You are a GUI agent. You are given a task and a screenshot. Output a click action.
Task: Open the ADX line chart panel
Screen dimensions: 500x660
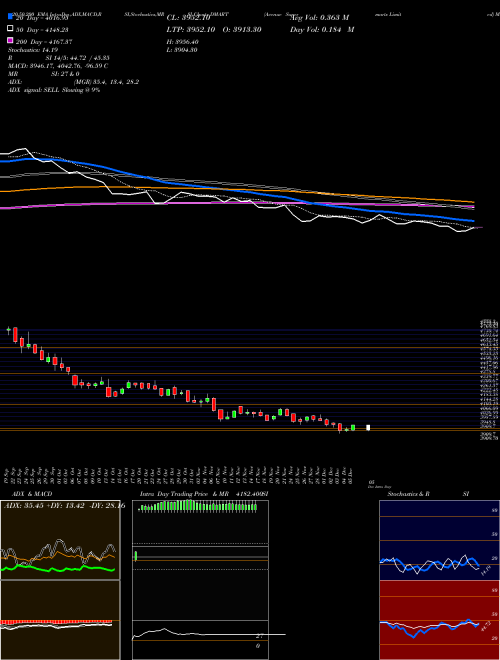pos(60,540)
